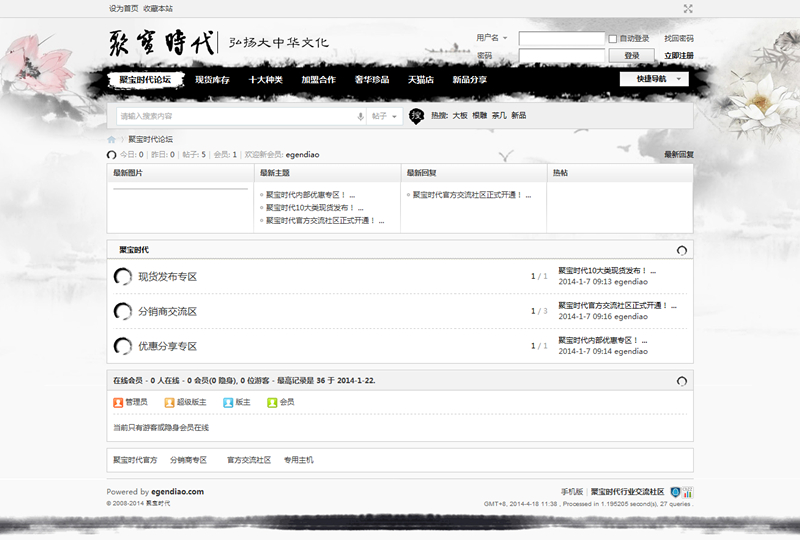Click the 优惠分享专区 forum circle icon
Viewport: 800px width, 540px height.
click(x=123, y=346)
